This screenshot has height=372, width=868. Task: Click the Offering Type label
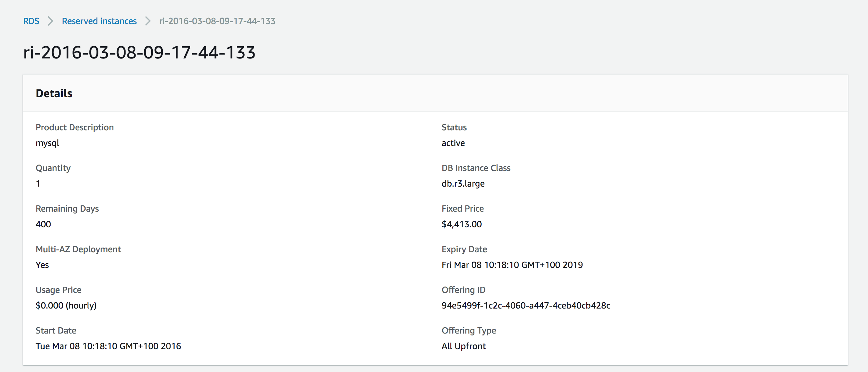coord(469,330)
